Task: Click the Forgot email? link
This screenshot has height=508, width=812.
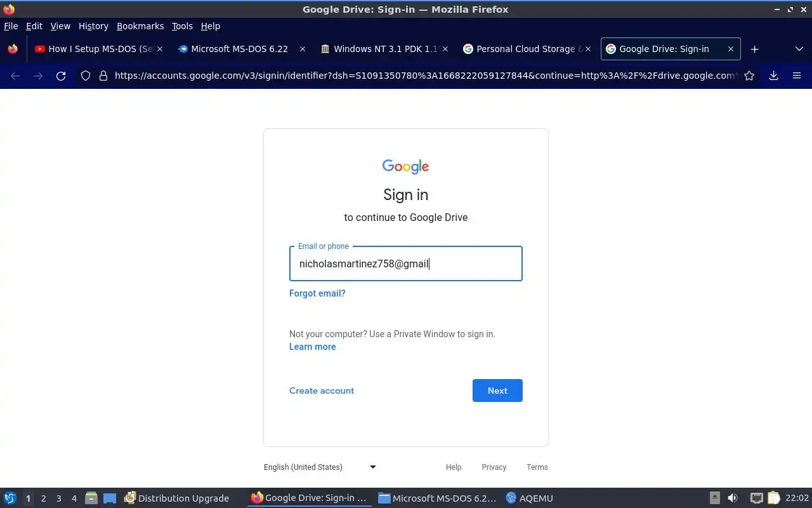Action: coord(317,293)
